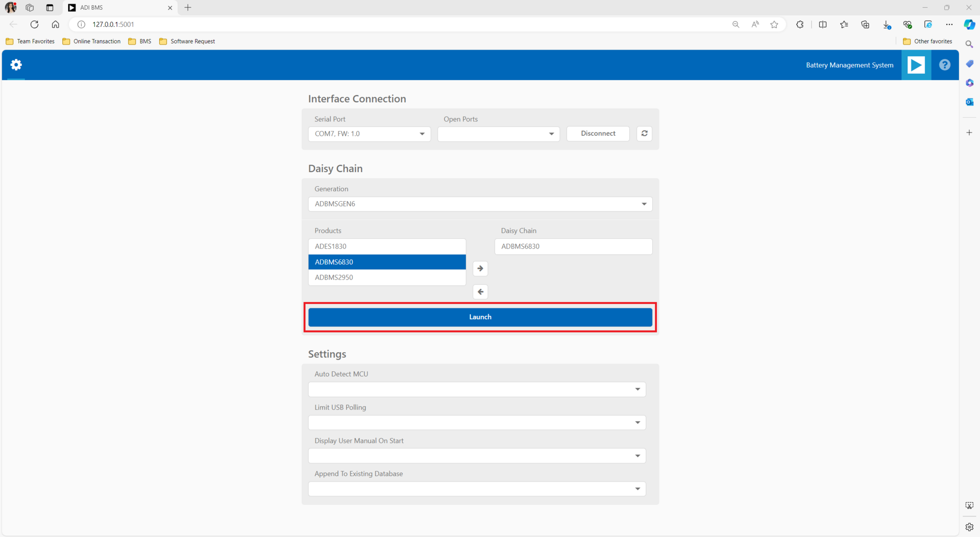The height and width of the screenshot is (537, 980).
Task: Click the Battery Management System play logo
Action: (916, 65)
